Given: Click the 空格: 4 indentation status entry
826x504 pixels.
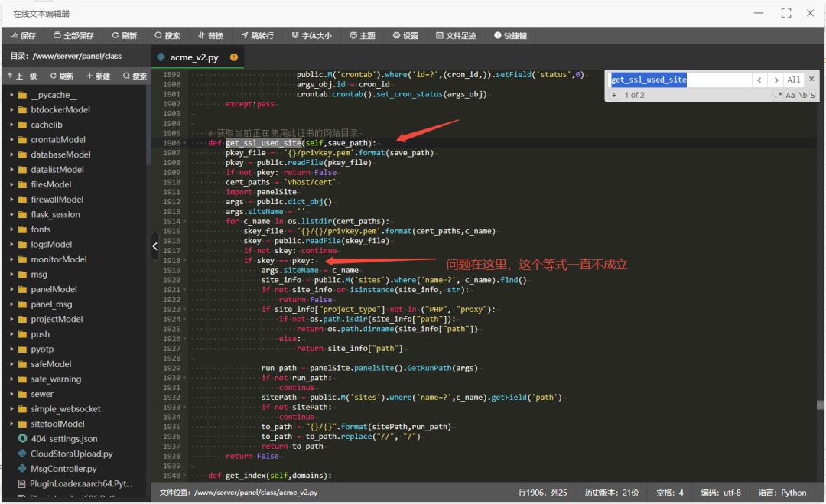Looking at the screenshot, I should (x=669, y=493).
